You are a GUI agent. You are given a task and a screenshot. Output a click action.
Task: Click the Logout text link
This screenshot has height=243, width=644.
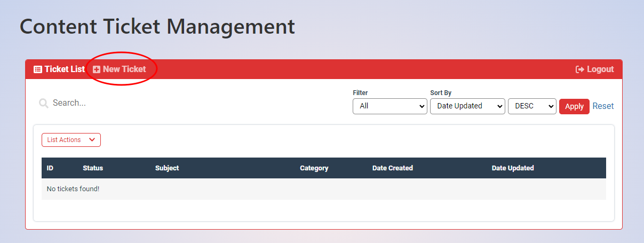600,69
